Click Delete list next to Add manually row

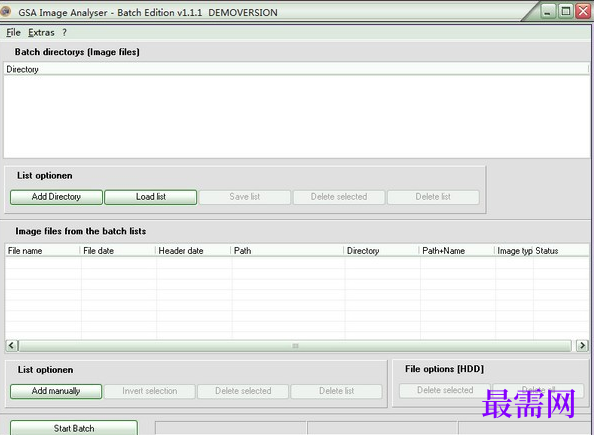[x=336, y=391]
